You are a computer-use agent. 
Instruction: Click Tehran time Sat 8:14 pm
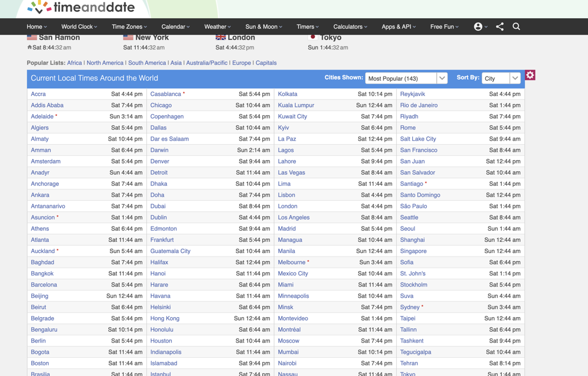tap(505, 363)
